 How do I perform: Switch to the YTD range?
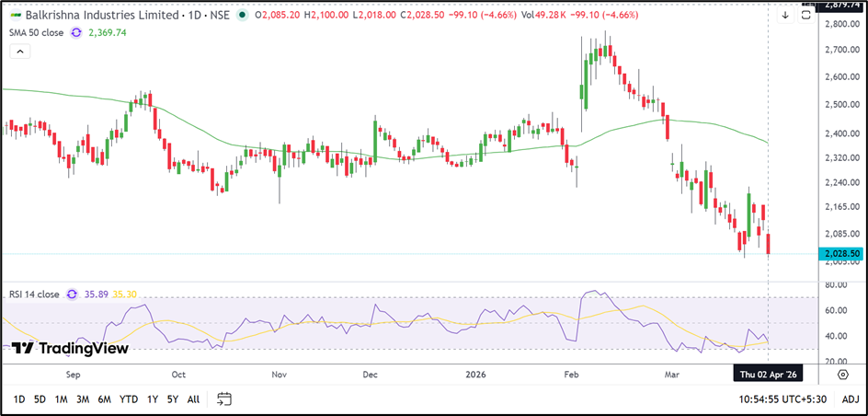[x=129, y=399]
